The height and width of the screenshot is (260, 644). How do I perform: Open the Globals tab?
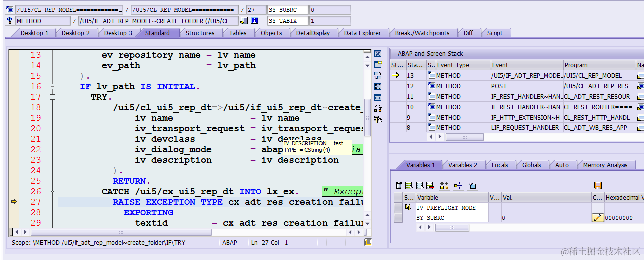point(531,165)
